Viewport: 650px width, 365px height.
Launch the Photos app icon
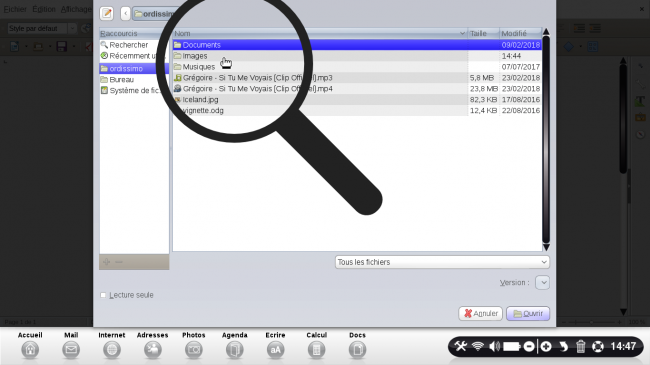[x=194, y=350]
